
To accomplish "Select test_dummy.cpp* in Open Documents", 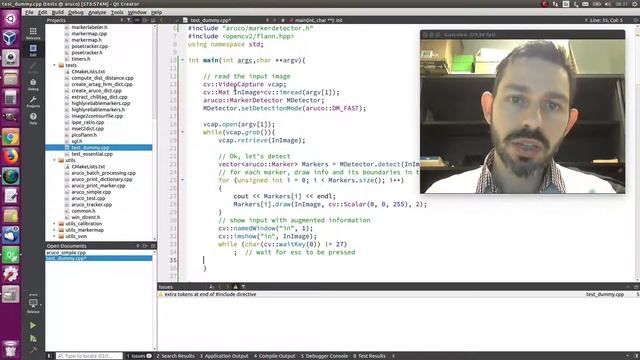I will (99, 258).
